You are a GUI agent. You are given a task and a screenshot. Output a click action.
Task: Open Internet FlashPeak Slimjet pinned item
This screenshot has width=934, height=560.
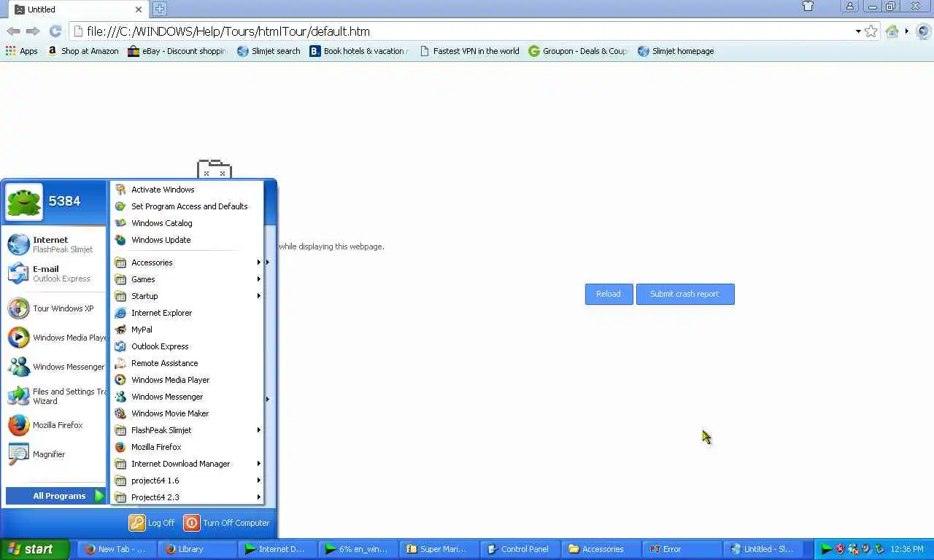(55, 244)
